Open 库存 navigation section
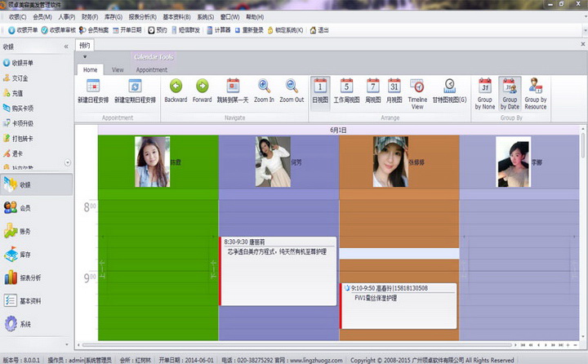The height and width of the screenshot is (364, 588). [x=37, y=254]
